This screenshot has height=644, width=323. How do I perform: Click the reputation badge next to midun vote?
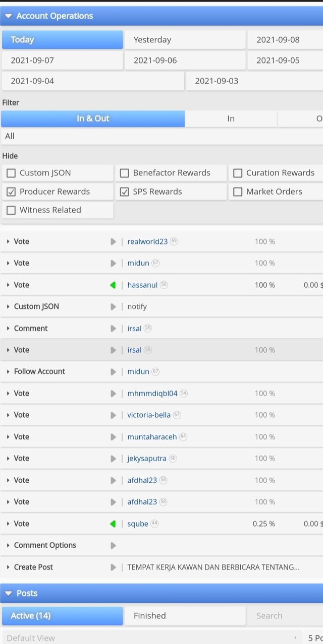[155, 263]
